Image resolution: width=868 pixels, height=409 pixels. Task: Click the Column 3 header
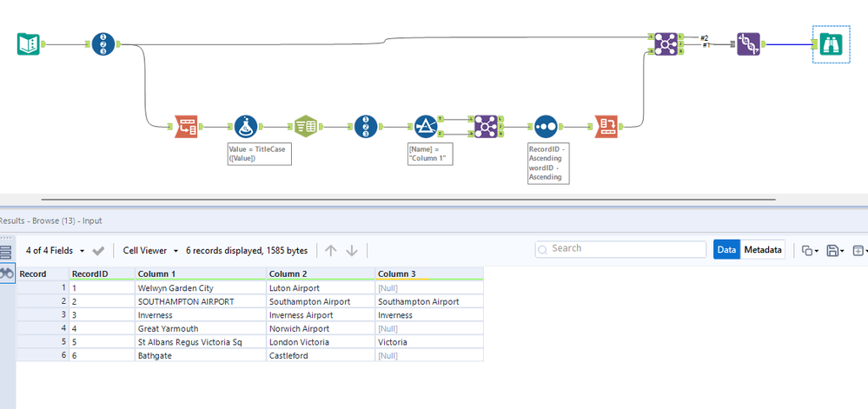click(429, 274)
